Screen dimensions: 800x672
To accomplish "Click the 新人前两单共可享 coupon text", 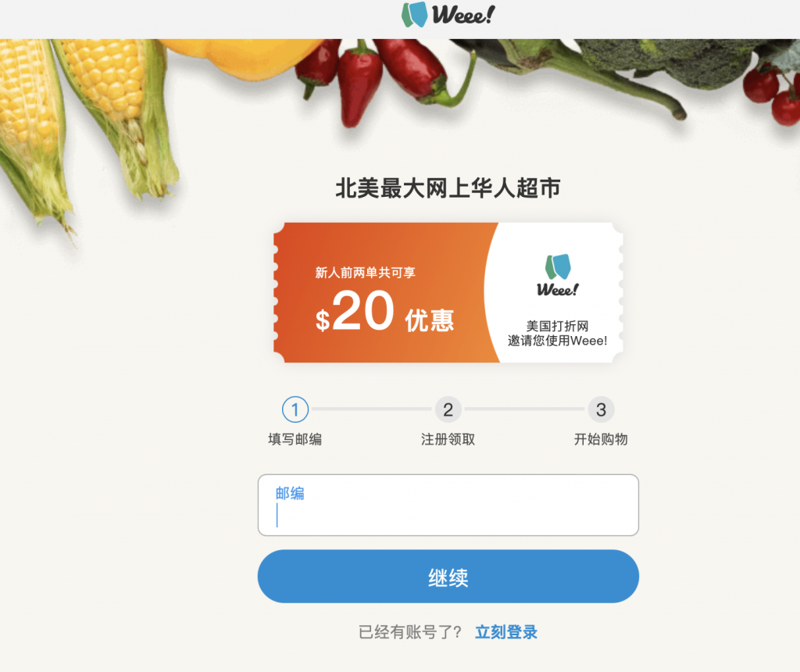I will click(366, 273).
